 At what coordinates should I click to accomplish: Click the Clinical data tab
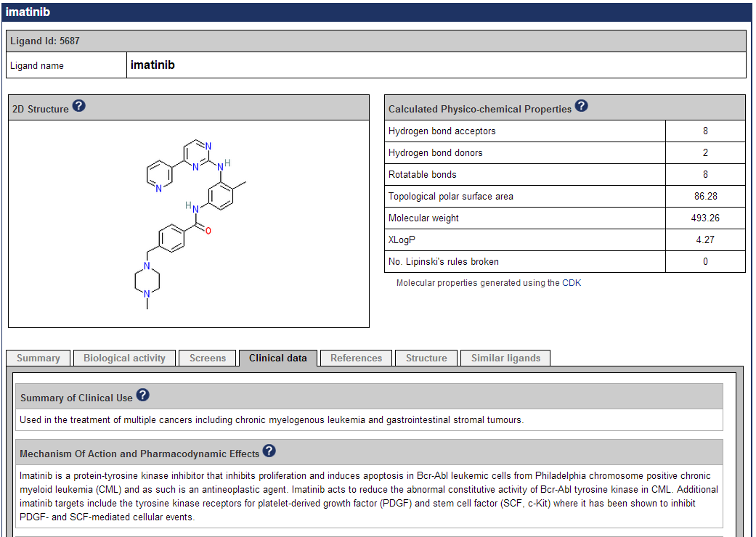(x=277, y=358)
